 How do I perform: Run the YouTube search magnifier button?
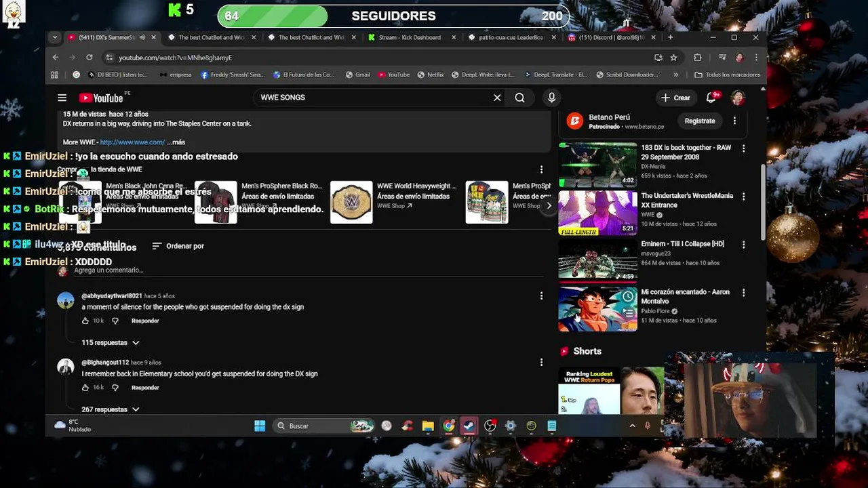(519, 98)
